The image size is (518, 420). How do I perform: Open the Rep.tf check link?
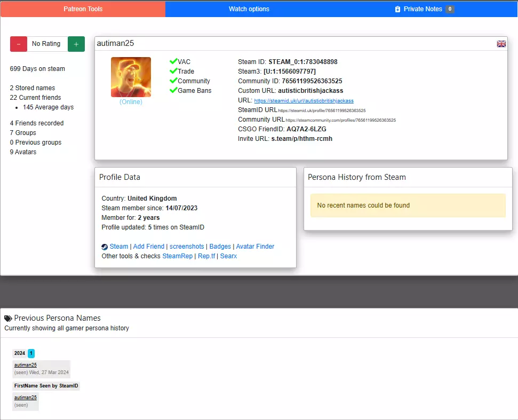[x=206, y=256]
